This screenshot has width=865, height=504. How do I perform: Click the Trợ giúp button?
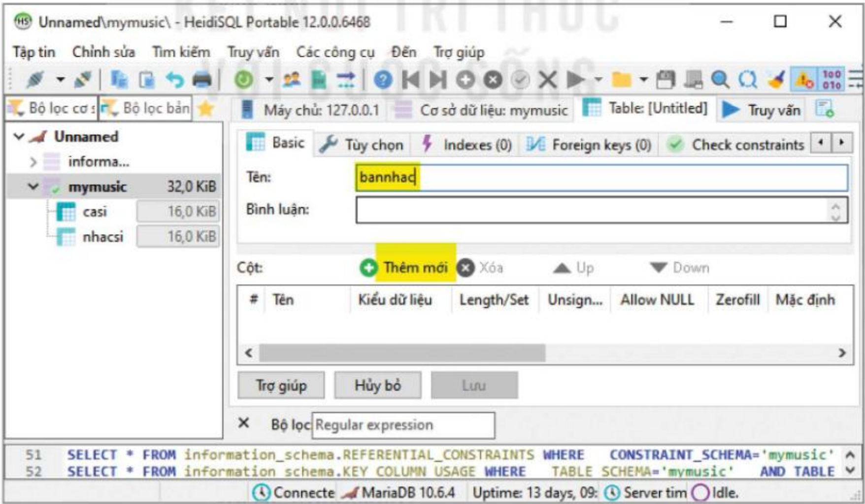[281, 385]
